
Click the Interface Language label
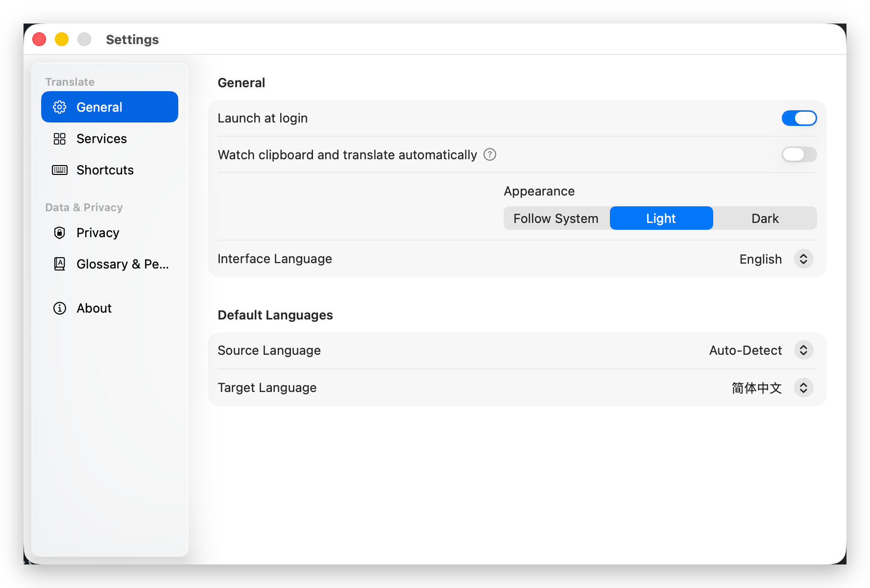pyautogui.click(x=275, y=259)
